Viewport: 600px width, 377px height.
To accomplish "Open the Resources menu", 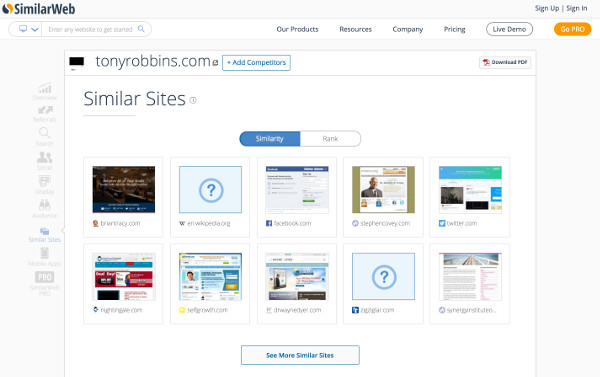I will coord(355,29).
